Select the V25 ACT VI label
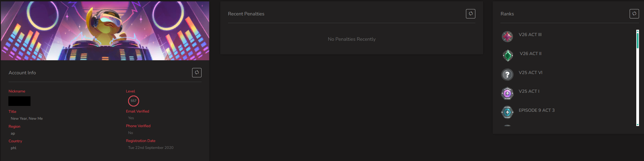Viewport: 644px width, 161px height. coord(531,73)
